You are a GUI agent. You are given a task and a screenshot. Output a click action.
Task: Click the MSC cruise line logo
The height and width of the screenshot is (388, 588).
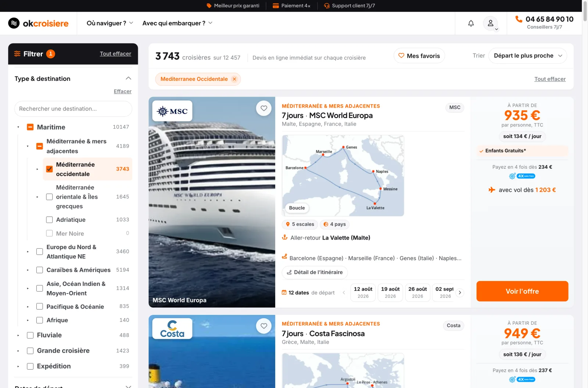[172, 111]
